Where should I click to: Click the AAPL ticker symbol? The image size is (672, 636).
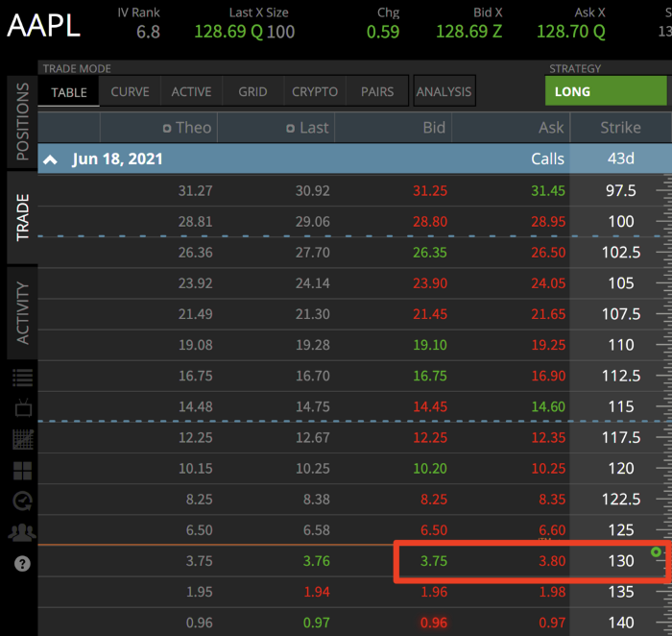pyautogui.click(x=44, y=26)
